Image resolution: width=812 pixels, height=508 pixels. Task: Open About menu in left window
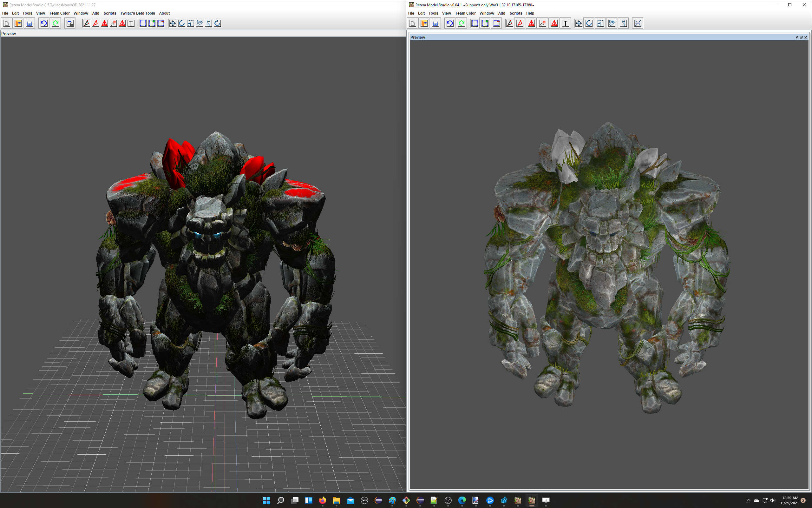pyautogui.click(x=164, y=13)
